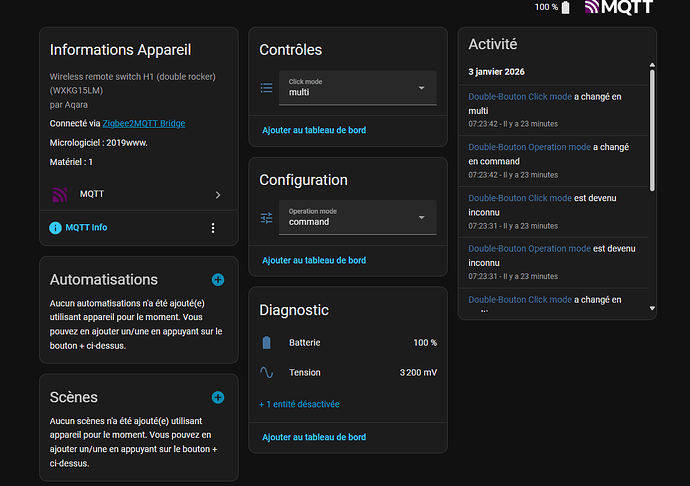Open the Zigbee2MQTT Bridge link
The image size is (690, 486).
[144, 123]
